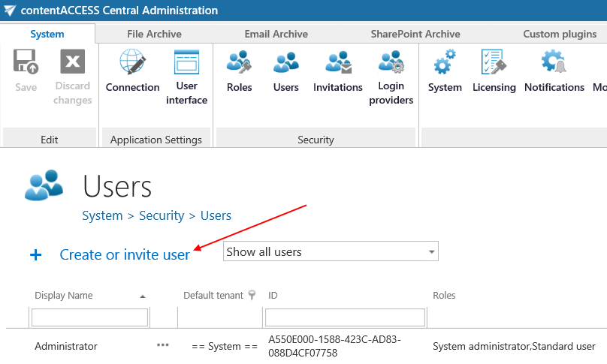The image size is (607, 364).
Task: Click the Display Name filter field
Action: [89, 318]
